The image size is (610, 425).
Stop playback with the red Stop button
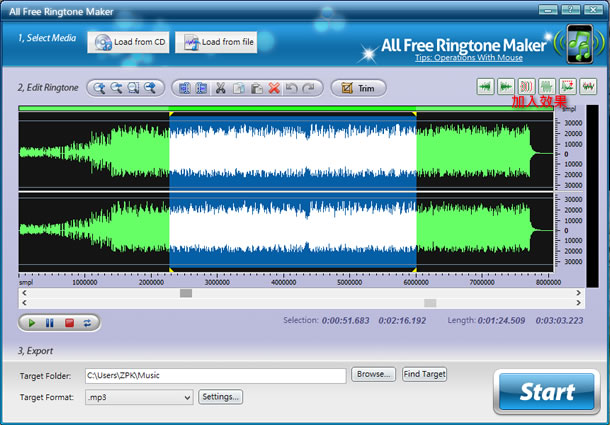[x=69, y=323]
